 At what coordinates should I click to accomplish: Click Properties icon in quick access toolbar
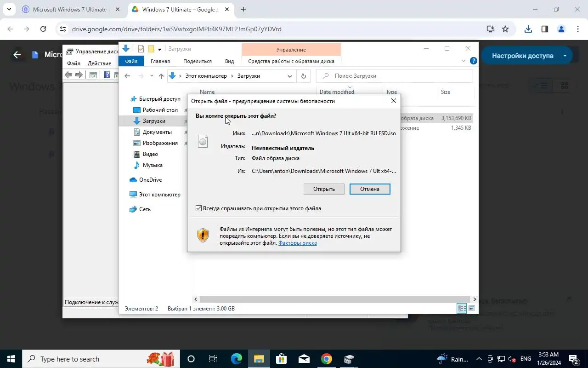click(x=141, y=49)
